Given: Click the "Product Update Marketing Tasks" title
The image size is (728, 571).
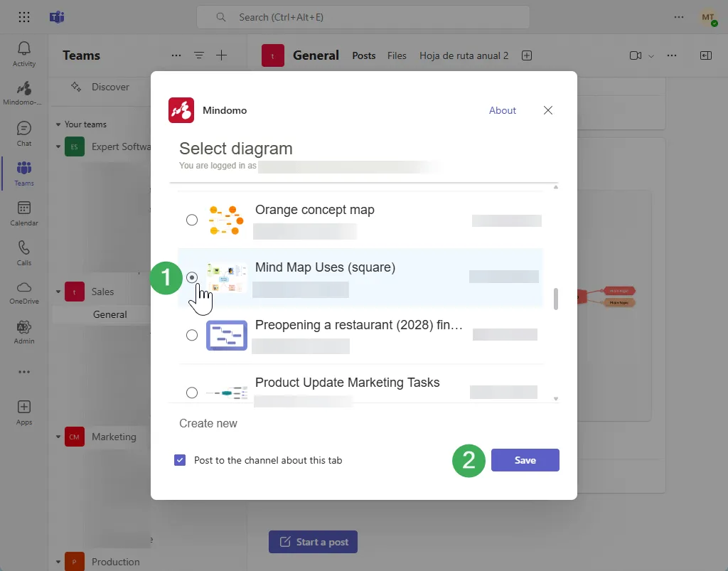Looking at the screenshot, I should 347,383.
